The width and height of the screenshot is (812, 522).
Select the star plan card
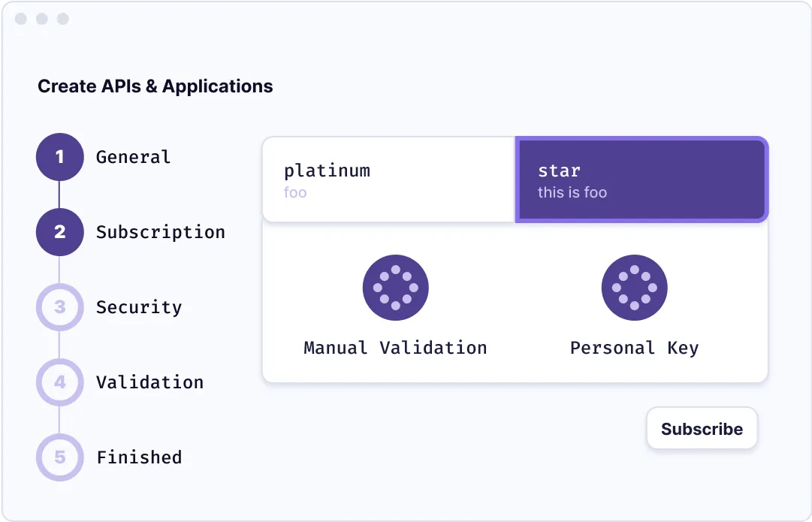(x=641, y=179)
